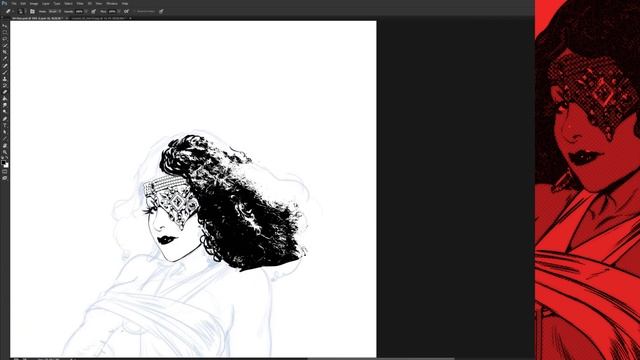Toggle pressure for brush size

coord(161,11)
